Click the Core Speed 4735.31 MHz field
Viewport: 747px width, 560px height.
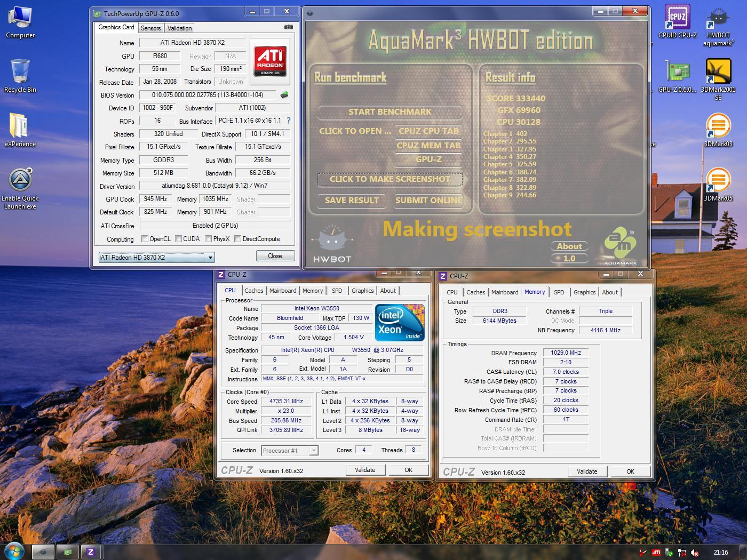[286, 402]
